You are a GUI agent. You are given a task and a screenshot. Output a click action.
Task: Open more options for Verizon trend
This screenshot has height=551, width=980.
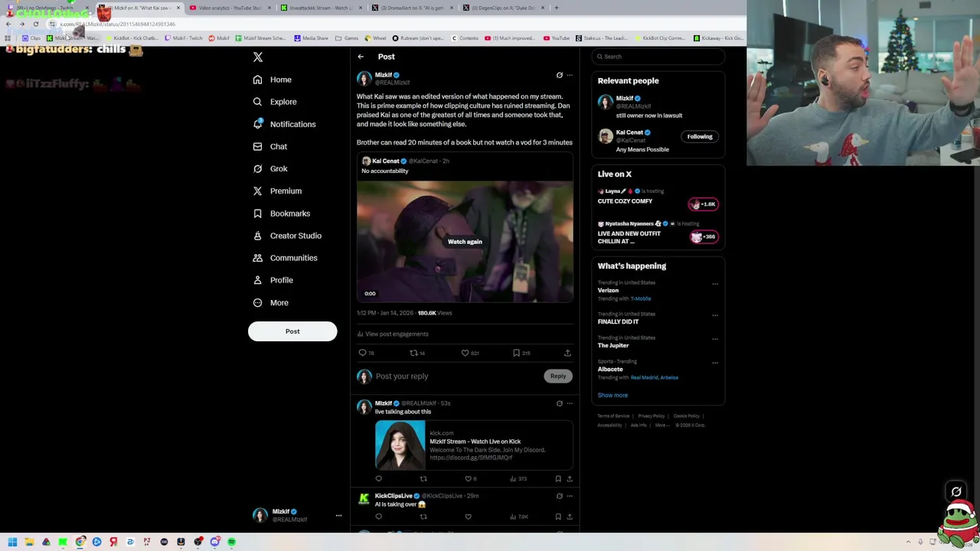715,284
